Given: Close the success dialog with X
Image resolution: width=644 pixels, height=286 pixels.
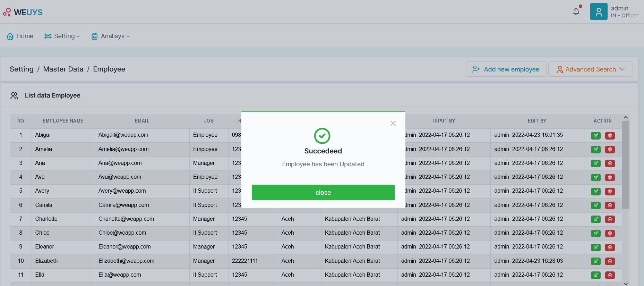Looking at the screenshot, I should pyautogui.click(x=393, y=124).
